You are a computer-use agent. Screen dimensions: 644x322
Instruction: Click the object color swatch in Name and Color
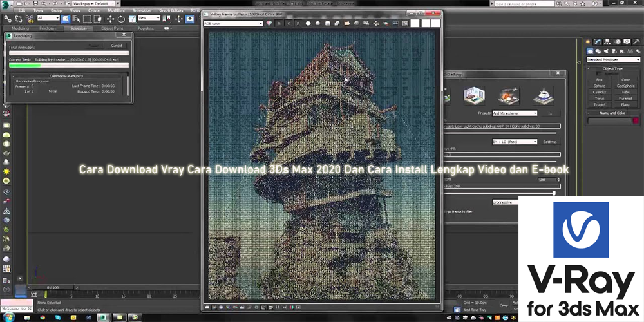pyautogui.click(x=636, y=121)
